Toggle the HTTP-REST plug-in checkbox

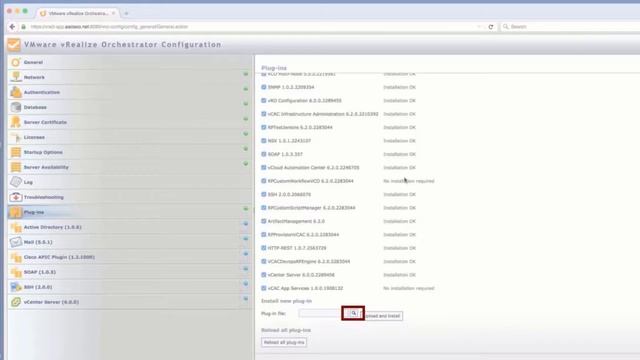(264, 248)
